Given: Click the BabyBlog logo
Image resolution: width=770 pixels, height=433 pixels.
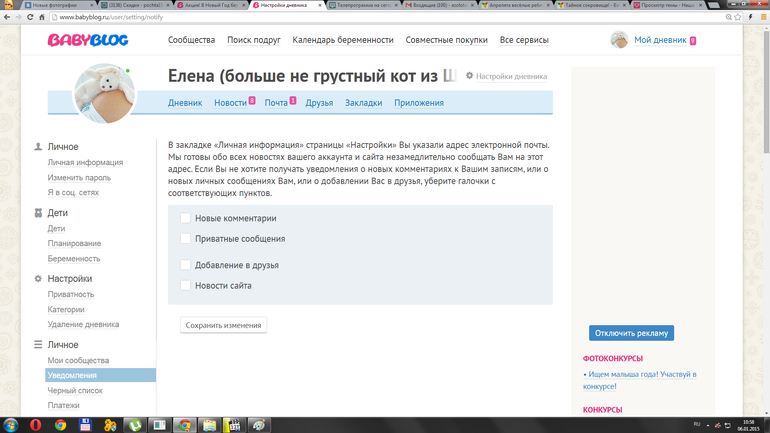Looking at the screenshot, I should 88,40.
